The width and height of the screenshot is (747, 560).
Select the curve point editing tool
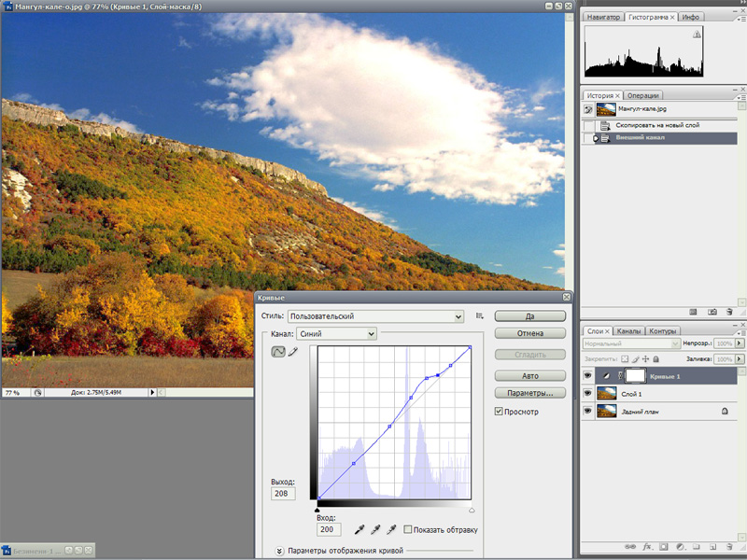278,352
